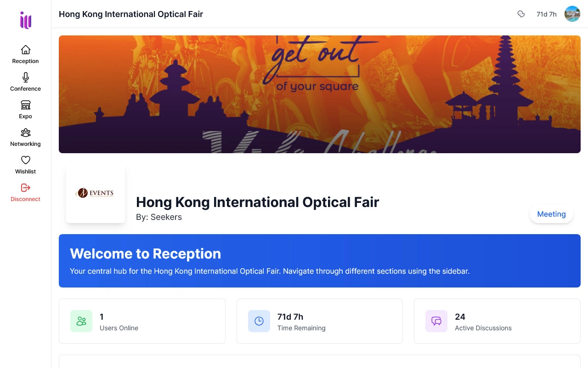
Task: Open Networking using the people icon
Action: coord(25,132)
